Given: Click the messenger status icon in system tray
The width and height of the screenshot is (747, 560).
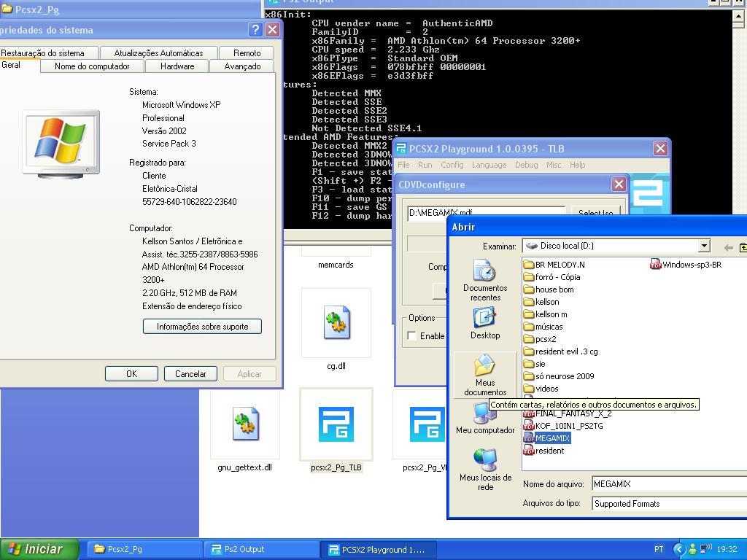Looking at the screenshot, I should tap(693, 549).
